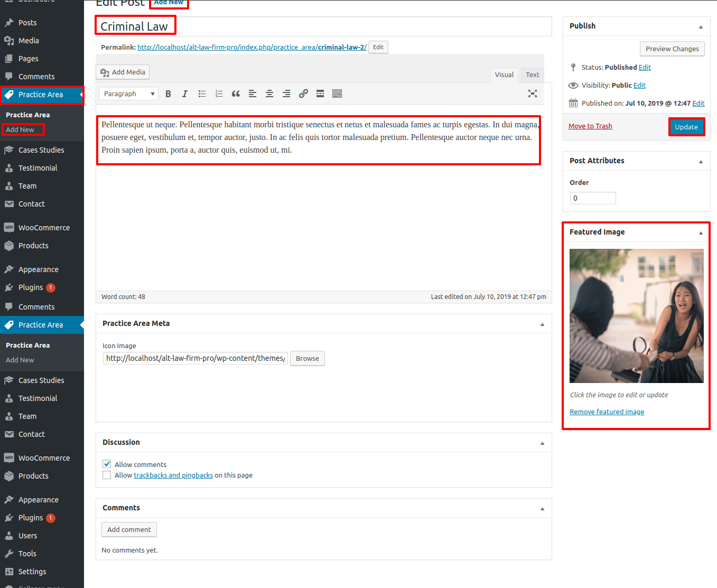717x588 pixels.
Task: Browse for an icon image
Action: (308, 358)
